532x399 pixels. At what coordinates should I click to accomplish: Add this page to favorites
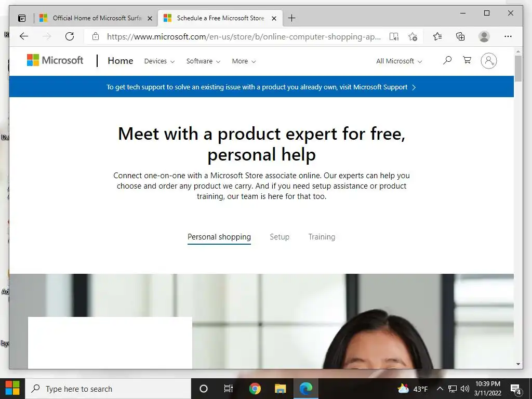point(413,37)
